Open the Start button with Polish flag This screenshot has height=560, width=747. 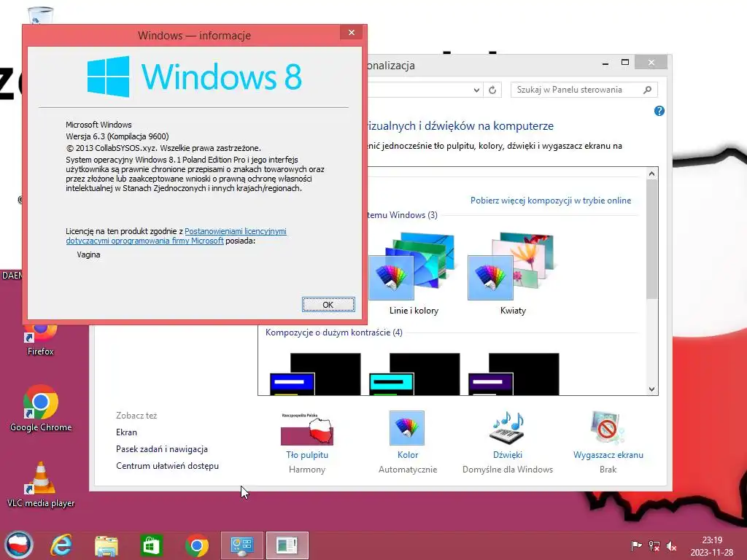click(x=18, y=544)
